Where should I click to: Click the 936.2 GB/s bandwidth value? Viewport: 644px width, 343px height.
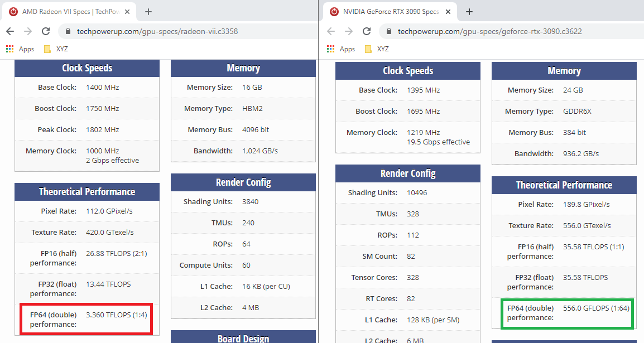coord(581,154)
